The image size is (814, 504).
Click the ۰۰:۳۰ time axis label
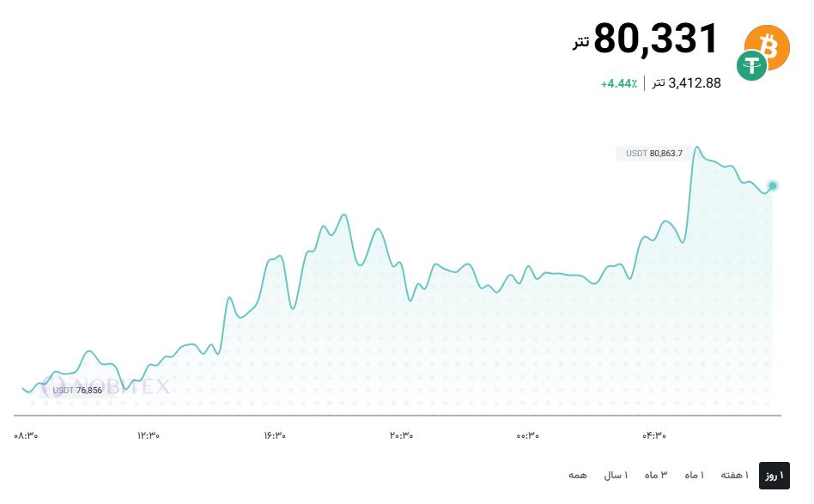[527, 435]
